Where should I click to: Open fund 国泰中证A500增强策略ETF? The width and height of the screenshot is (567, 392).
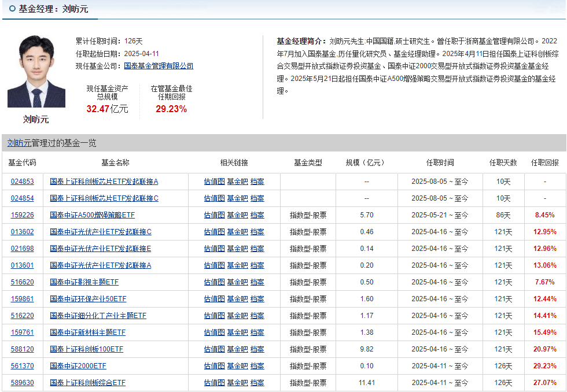[x=92, y=215]
